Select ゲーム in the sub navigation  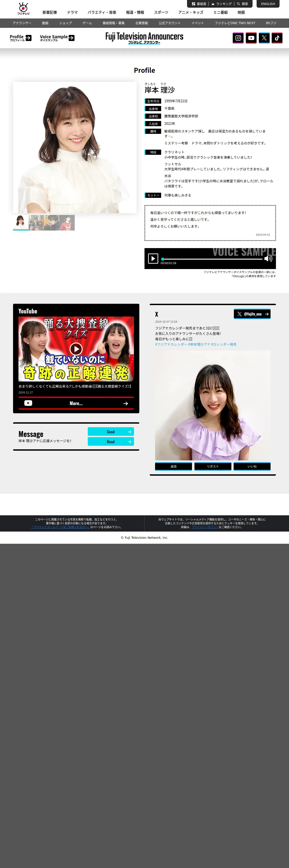tap(87, 23)
